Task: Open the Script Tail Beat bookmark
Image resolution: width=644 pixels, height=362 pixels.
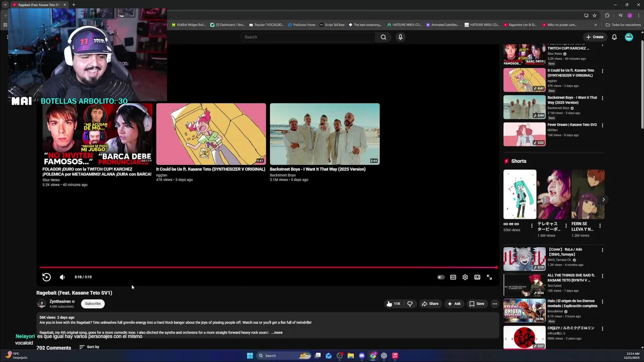Action: (x=332, y=25)
